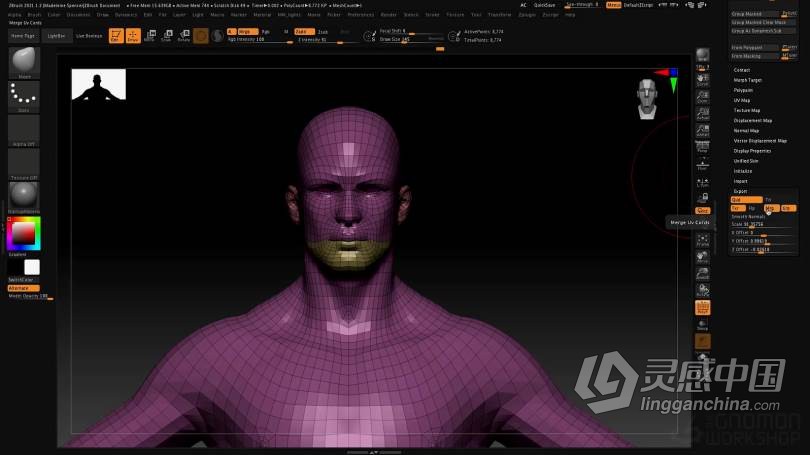Click the AAHalf icon
This screenshot has height=455, width=810.
coord(703,130)
